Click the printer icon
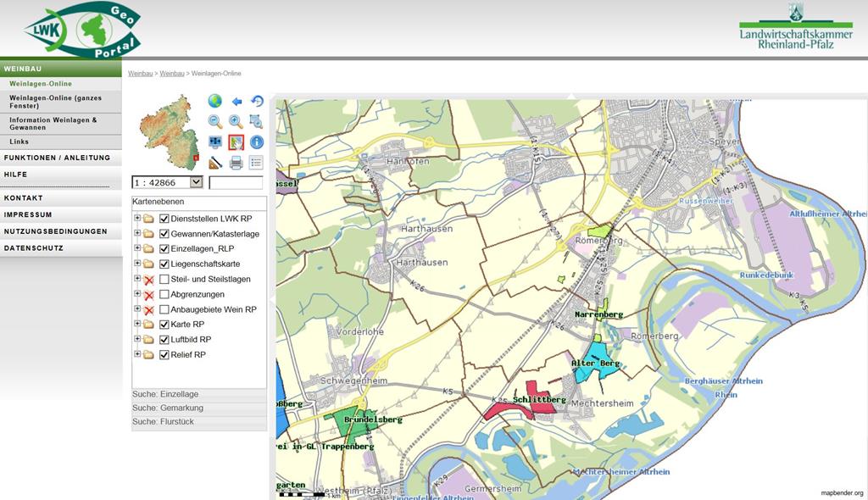 point(236,163)
